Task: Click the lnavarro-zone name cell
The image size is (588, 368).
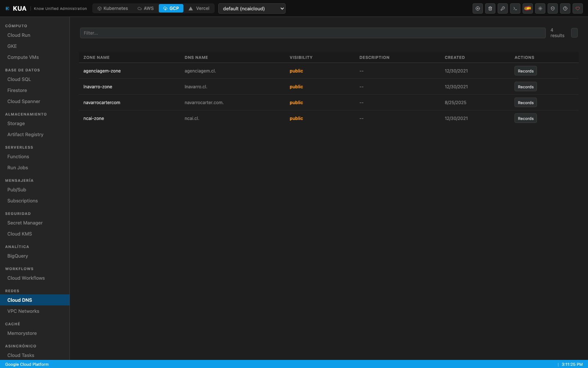Action: click(98, 87)
